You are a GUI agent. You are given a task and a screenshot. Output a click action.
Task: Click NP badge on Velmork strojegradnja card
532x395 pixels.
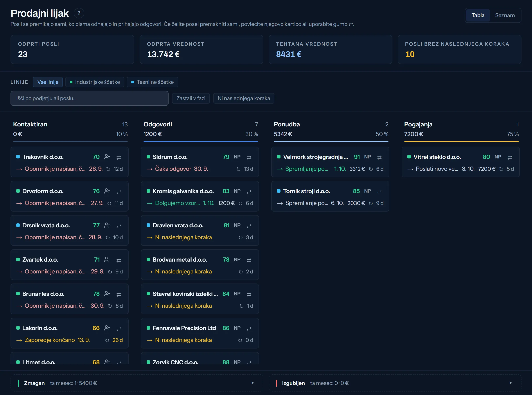(x=367, y=157)
